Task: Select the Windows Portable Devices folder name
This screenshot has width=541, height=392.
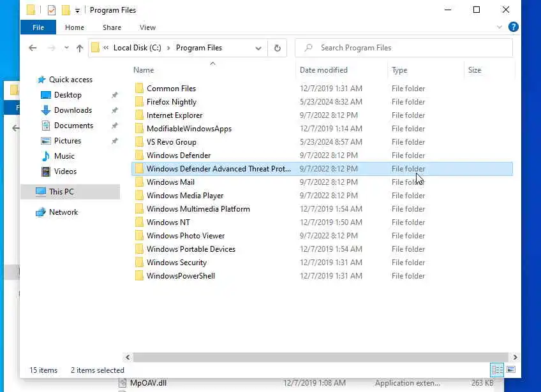Action: (191, 249)
